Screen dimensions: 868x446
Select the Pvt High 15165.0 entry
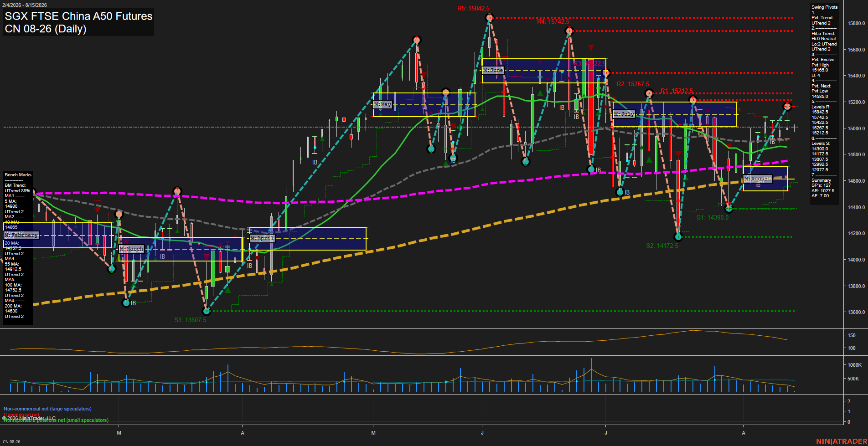[820, 68]
